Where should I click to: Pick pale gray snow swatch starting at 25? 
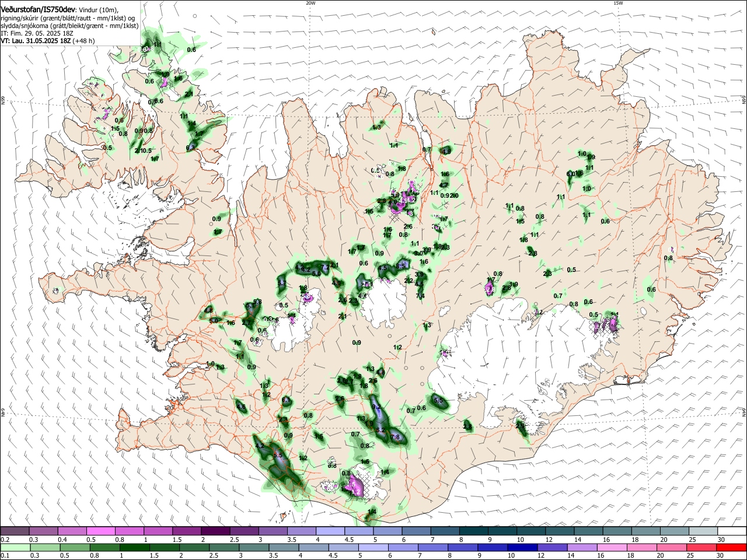[x=703, y=531]
